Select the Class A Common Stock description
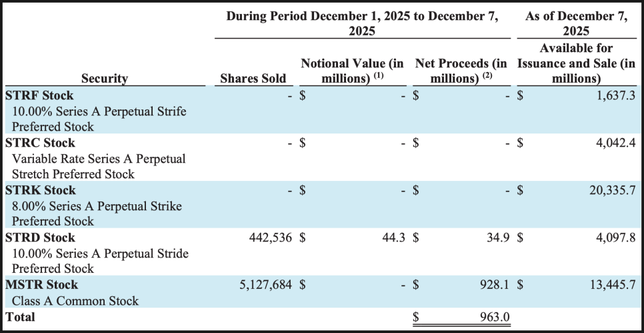Screen dimensions: 644x333 click(x=75, y=300)
